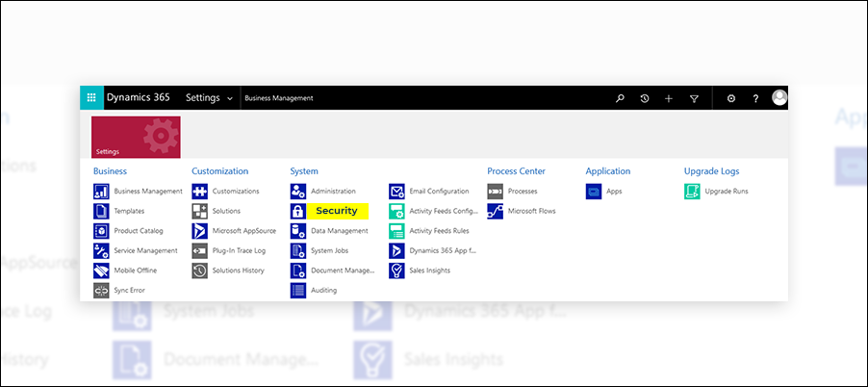This screenshot has width=868, height=387.
Task: Open the Security link
Action: tap(337, 211)
